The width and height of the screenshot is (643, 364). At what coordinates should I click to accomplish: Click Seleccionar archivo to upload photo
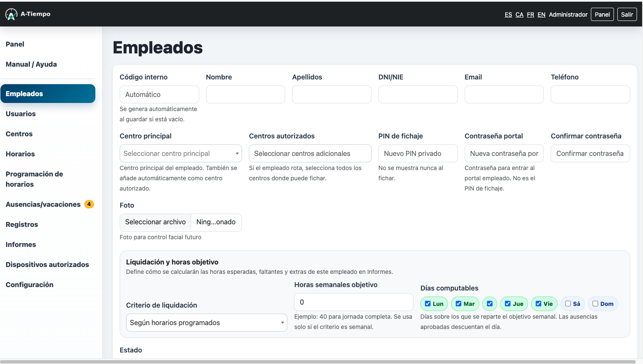coord(156,222)
